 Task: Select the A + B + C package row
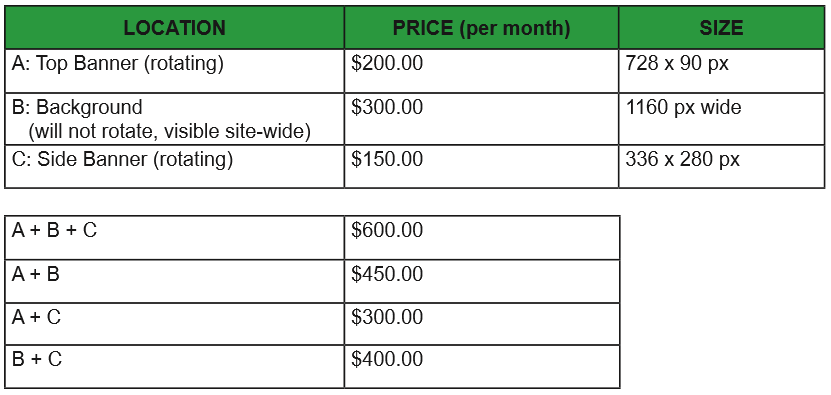coord(312,238)
